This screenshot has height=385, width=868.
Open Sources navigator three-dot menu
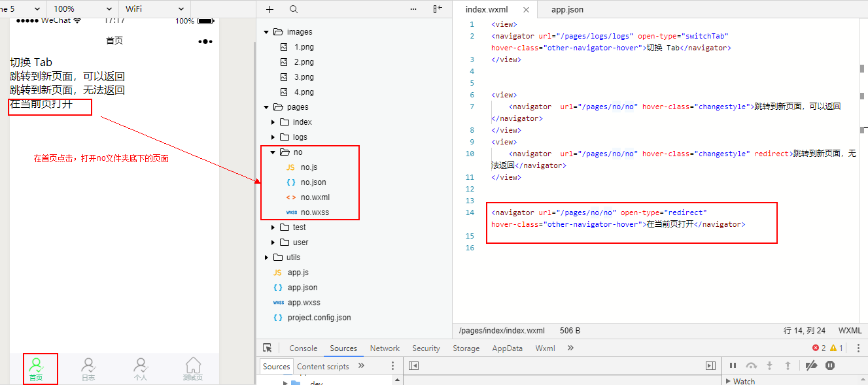392,366
